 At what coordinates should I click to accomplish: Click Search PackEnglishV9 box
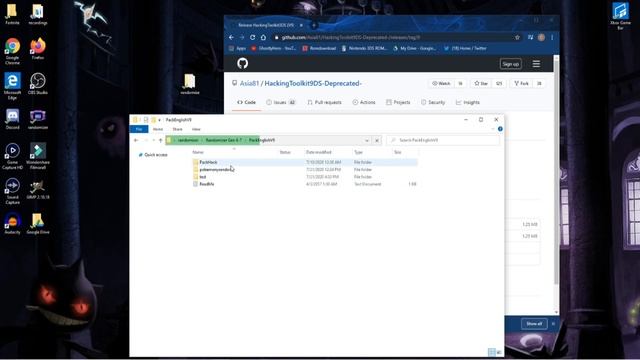443,140
